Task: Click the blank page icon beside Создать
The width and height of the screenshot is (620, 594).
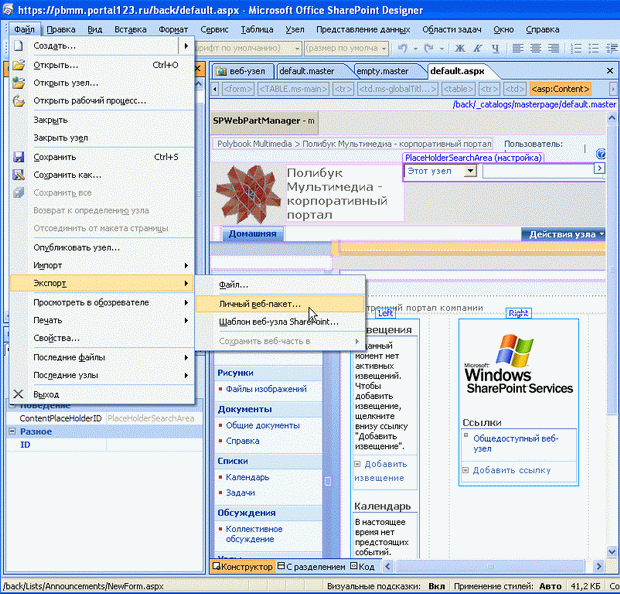Action: 18,46
